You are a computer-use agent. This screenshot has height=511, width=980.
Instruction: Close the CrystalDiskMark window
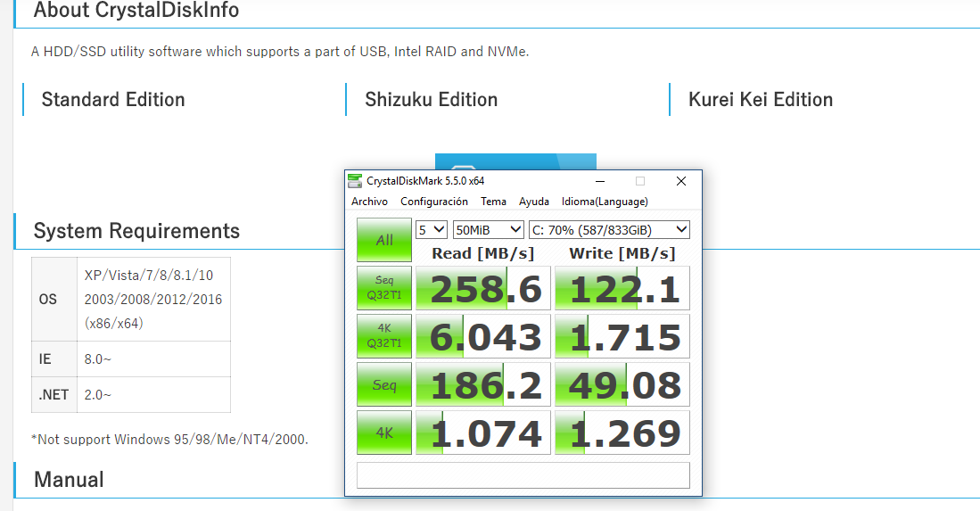click(681, 181)
